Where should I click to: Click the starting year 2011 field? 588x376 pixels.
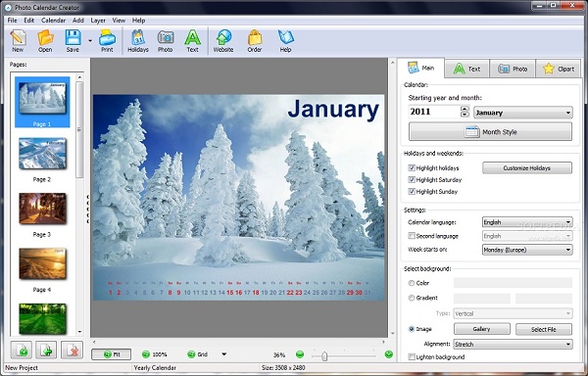click(x=434, y=112)
